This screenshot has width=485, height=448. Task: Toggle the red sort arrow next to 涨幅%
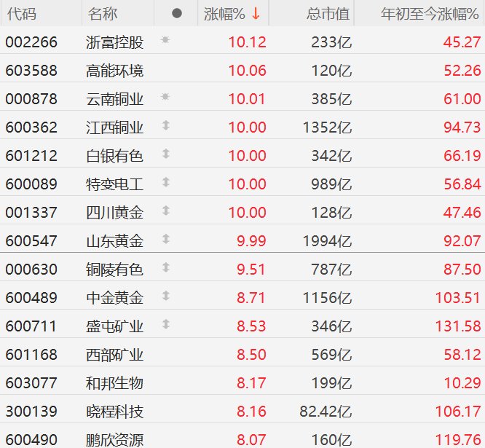point(256,14)
